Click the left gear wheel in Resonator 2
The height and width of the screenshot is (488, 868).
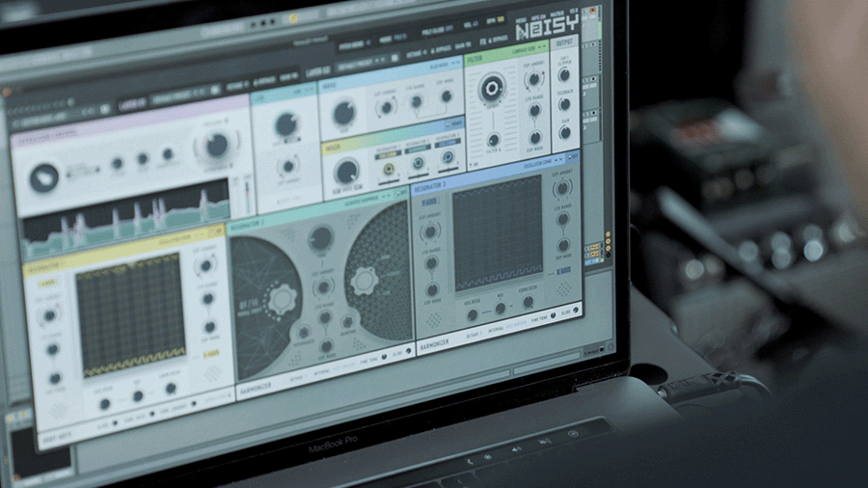click(282, 299)
